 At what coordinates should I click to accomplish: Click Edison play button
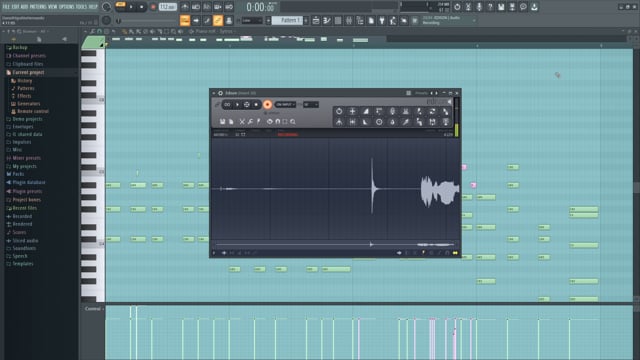tap(237, 105)
